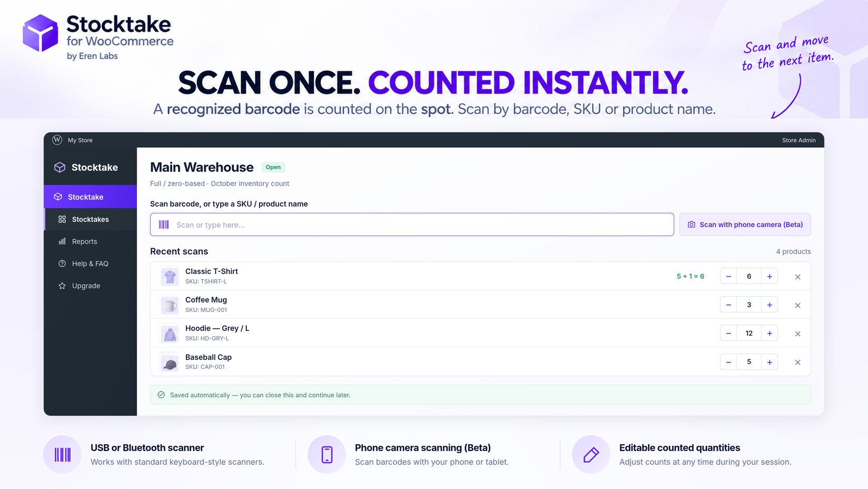Click the SKU: HD-GRY-L text
This screenshot has width=868, height=489.
pyautogui.click(x=207, y=338)
